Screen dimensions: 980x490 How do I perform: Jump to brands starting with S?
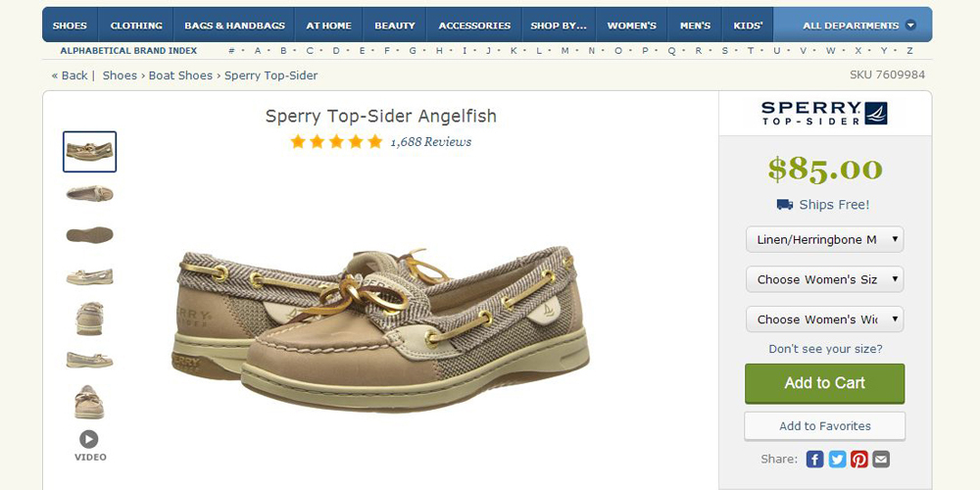(x=724, y=50)
